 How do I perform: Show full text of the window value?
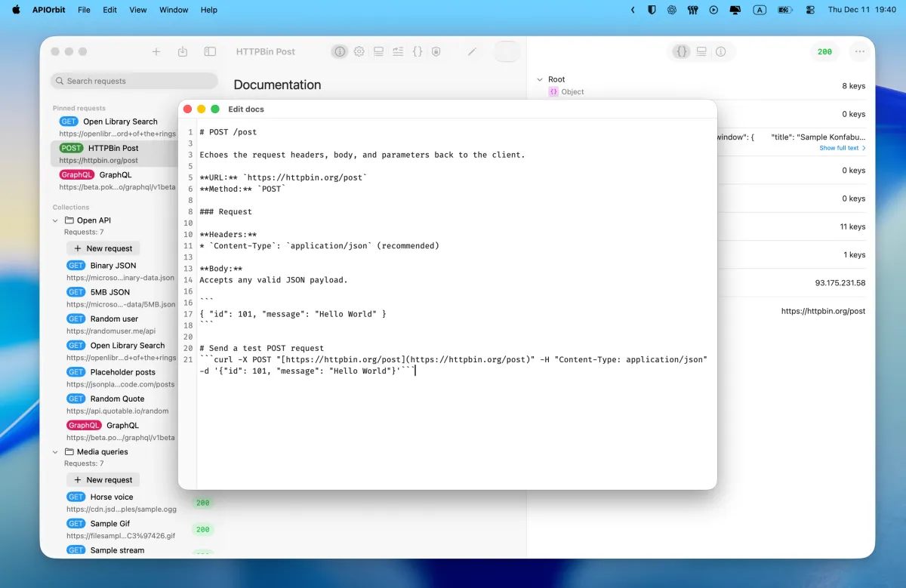click(x=840, y=147)
